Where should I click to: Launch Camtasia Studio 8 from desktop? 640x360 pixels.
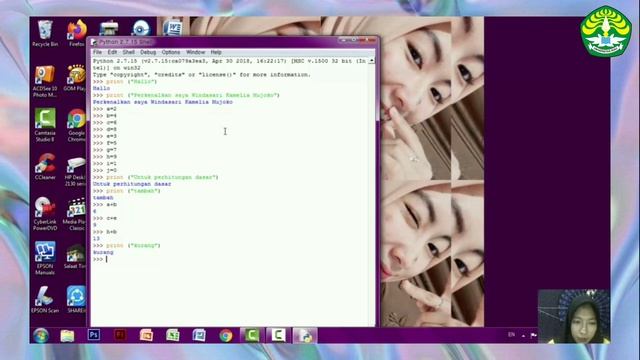coord(45,125)
